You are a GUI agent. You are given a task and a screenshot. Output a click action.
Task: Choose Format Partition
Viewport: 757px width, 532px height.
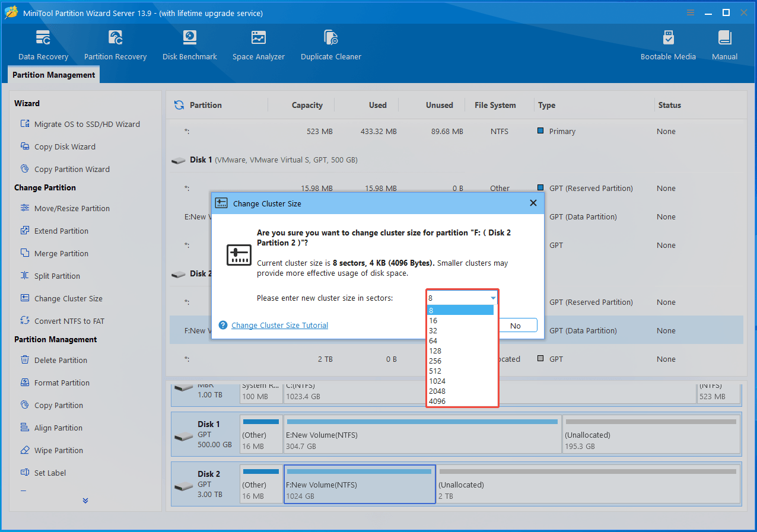[55, 383]
